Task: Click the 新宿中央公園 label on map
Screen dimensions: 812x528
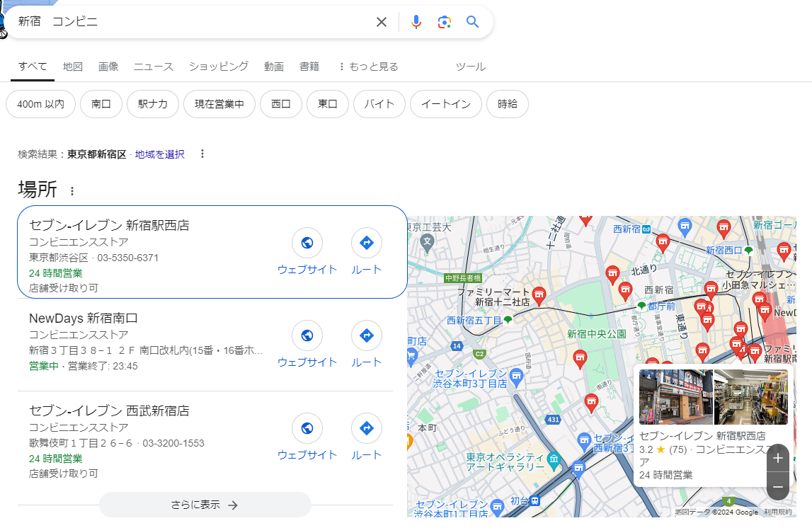Action: point(597,334)
